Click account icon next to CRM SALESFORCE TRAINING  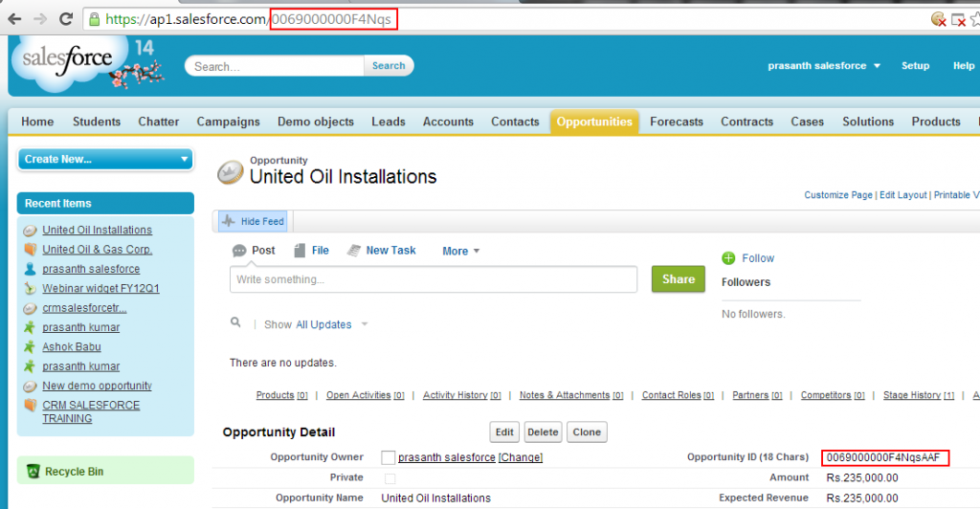pos(30,405)
